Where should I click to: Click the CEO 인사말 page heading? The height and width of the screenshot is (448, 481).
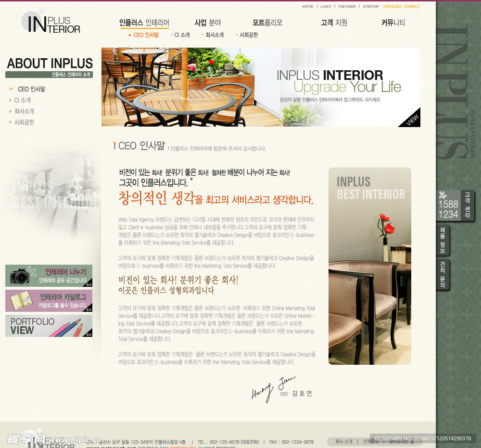141,146
